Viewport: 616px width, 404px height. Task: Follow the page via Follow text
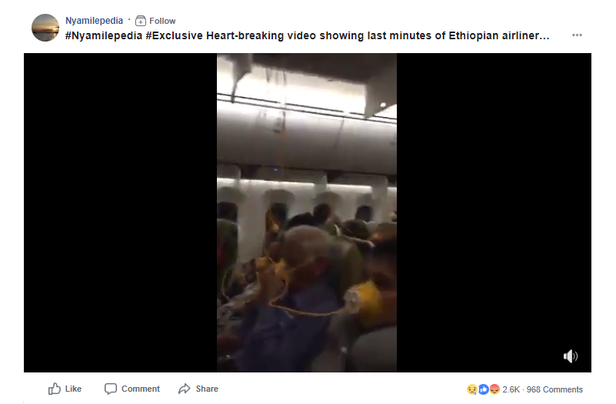click(x=162, y=21)
